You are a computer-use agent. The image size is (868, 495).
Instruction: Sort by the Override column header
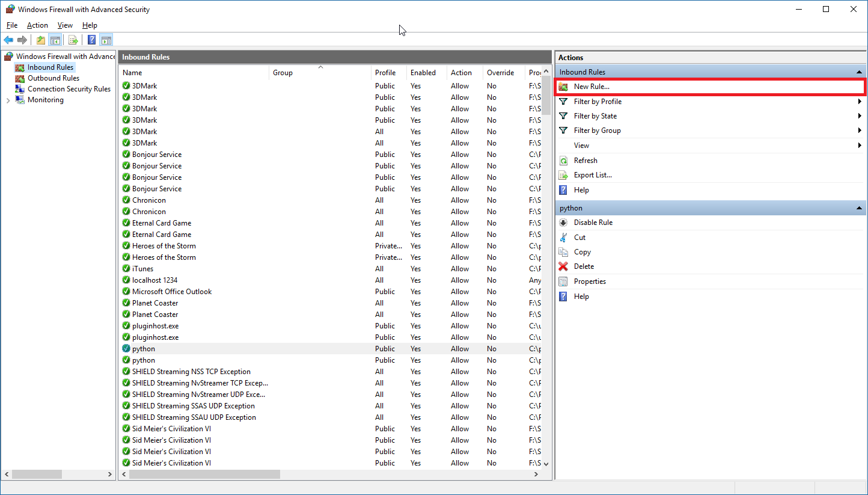tap(504, 73)
